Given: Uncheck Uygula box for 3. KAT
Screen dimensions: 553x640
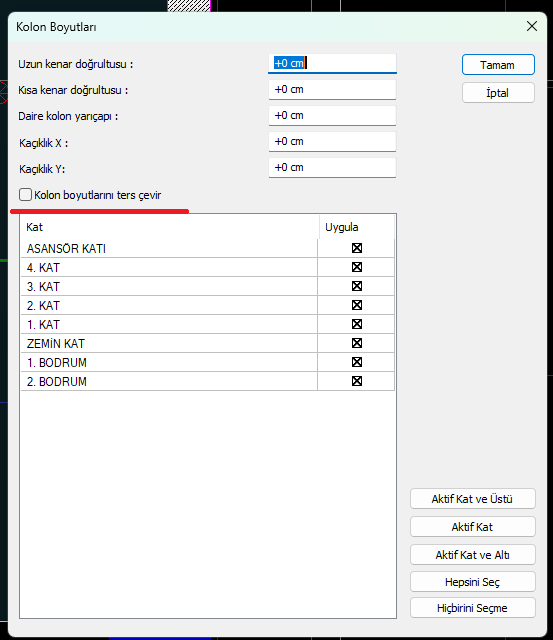Looking at the screenshot, I should (357, 286).
